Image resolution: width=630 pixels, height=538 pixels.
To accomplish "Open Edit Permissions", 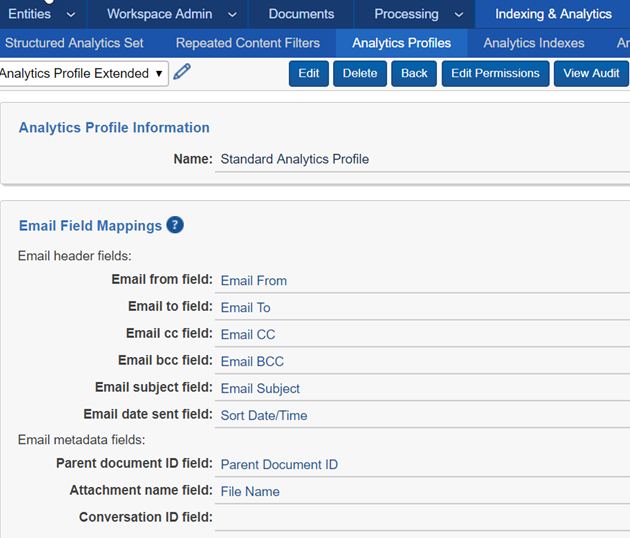I will click(x=495, y=74).
